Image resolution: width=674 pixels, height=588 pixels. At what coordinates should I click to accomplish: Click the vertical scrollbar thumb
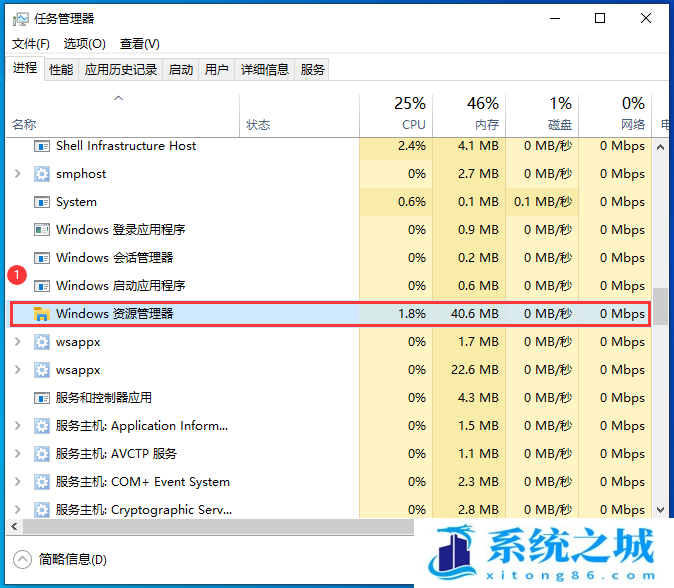click(661, 307)
